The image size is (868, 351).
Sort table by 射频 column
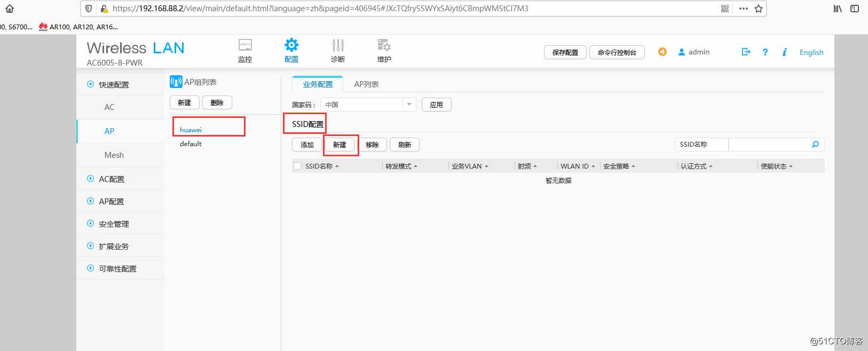tap(527, 166)
